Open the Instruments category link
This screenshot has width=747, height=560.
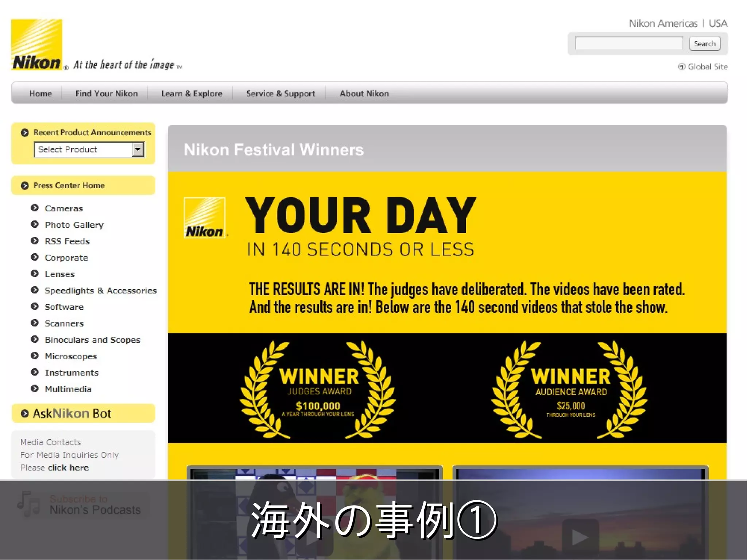[x=71, y=373]
